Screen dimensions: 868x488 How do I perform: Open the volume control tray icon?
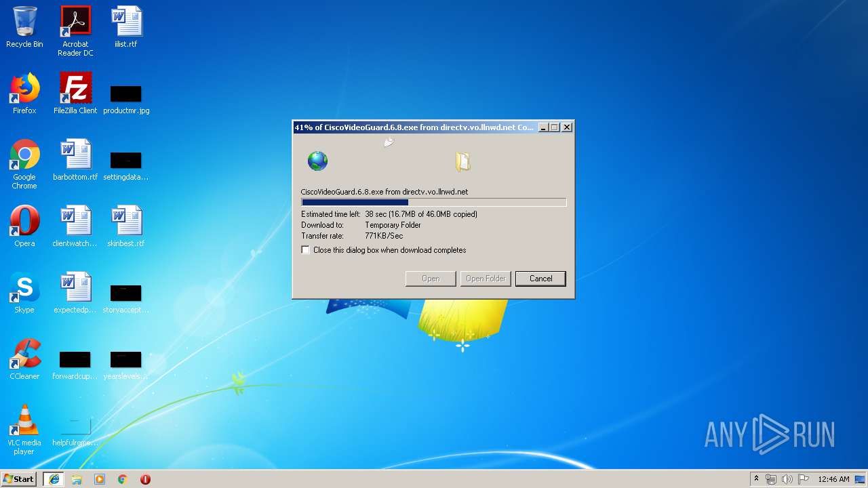tap(787, 479)
